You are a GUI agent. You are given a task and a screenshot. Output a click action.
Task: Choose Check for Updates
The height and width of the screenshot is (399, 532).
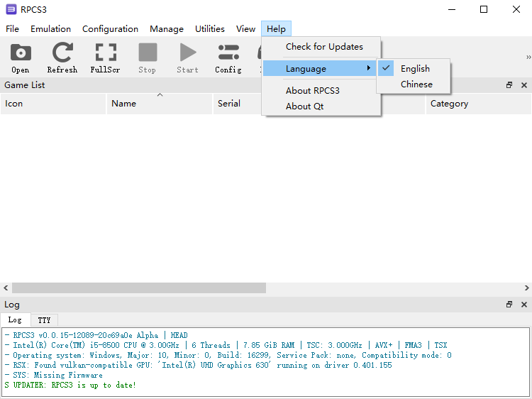point(324,47)
